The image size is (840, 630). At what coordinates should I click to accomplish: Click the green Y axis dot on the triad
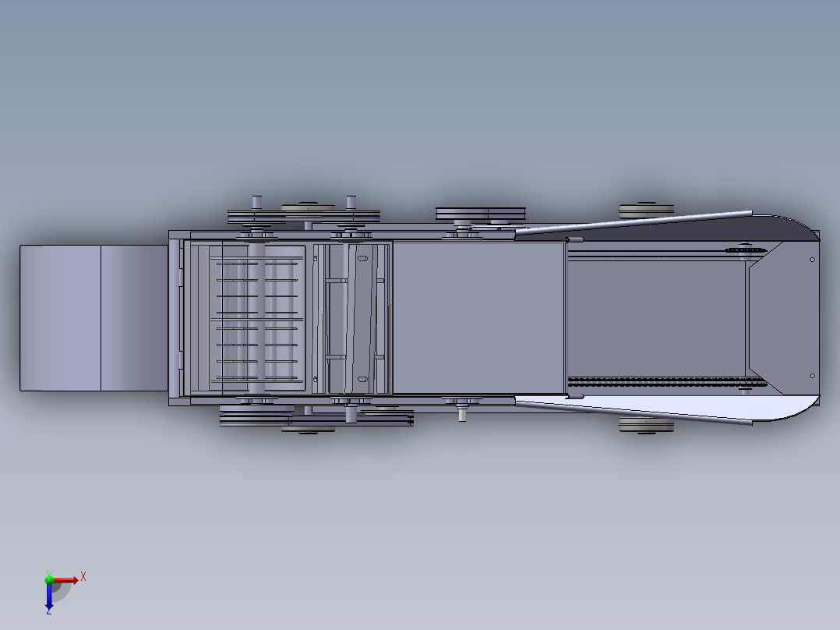(49, 579)
